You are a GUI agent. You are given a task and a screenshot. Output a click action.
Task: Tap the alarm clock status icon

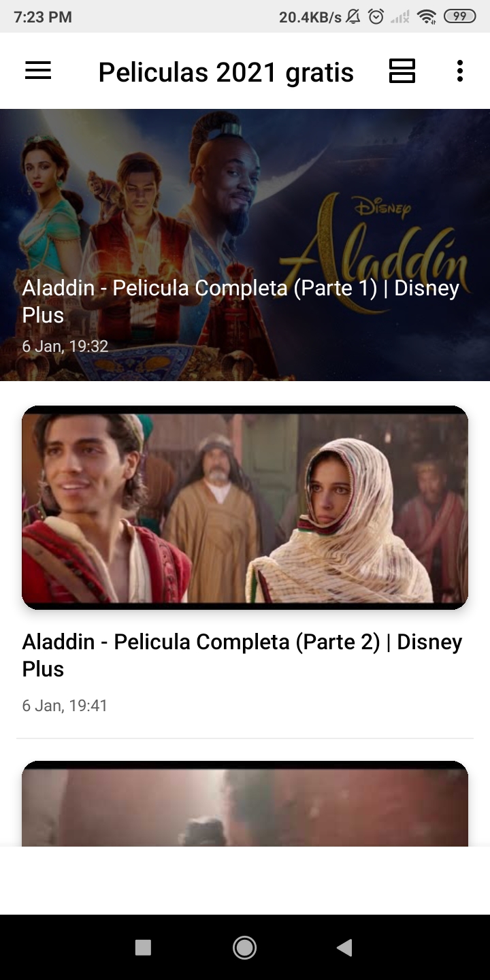376,17
